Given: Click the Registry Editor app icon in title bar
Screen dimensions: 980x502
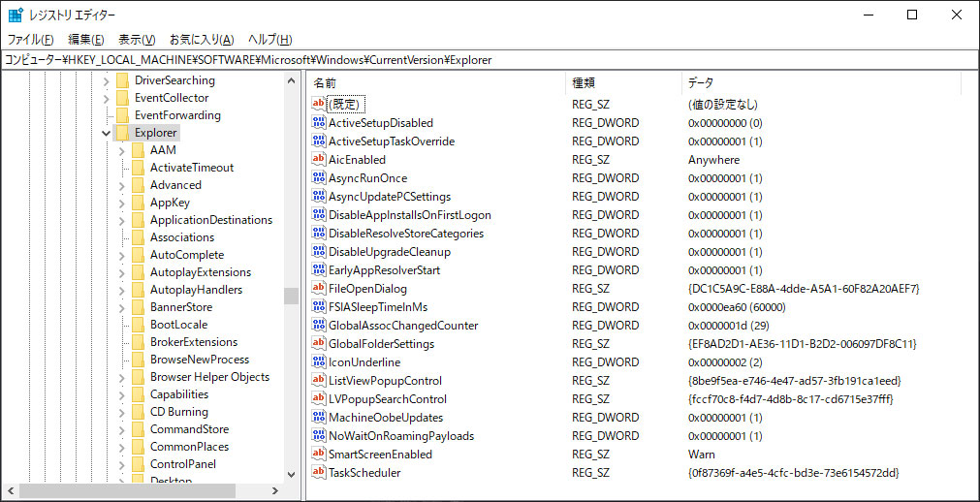Looking at the screenshot, I should pyautogui.click(x=16, y=15).
